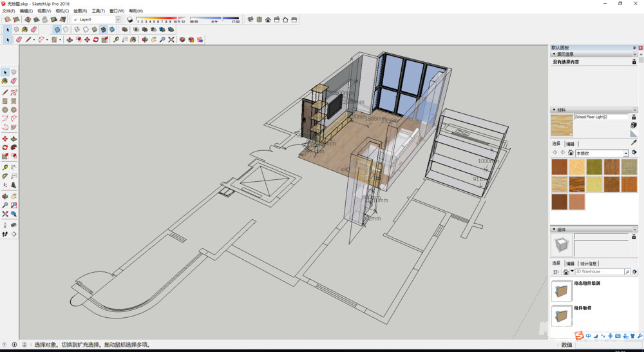
Task: Click the eyedropper sample paint icon
Action: (634, 143)
